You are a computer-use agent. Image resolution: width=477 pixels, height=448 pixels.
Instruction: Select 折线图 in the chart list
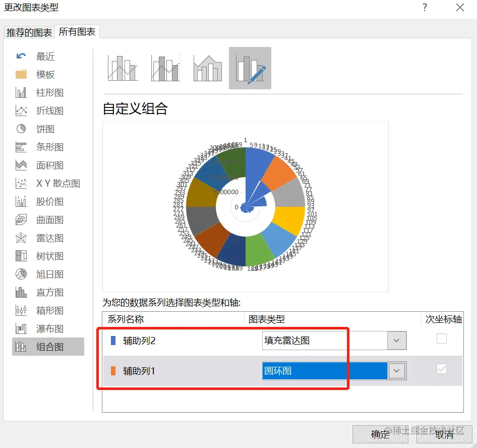pos(49,110)
